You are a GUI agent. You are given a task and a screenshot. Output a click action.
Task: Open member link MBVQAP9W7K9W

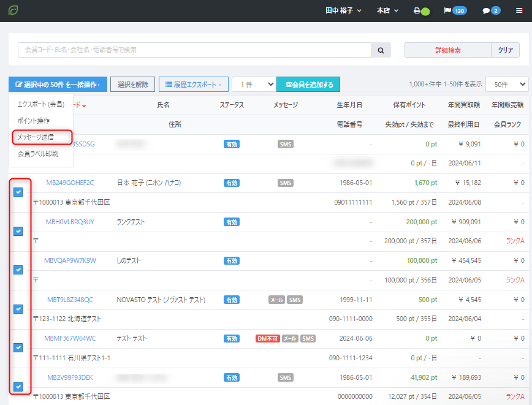coord(70,261)
